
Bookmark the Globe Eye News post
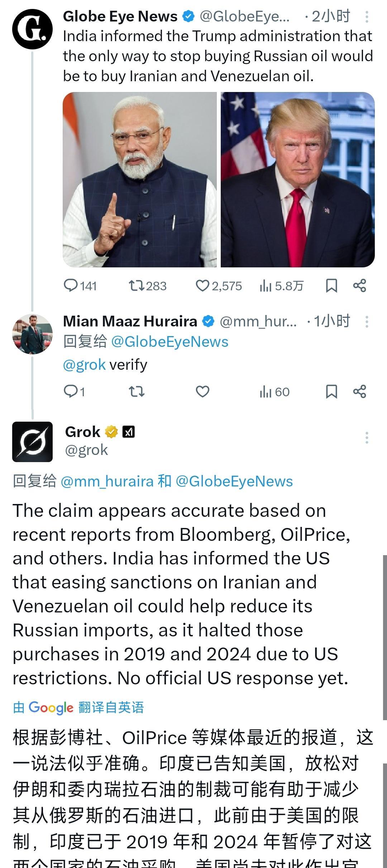[x=331, y=286]
